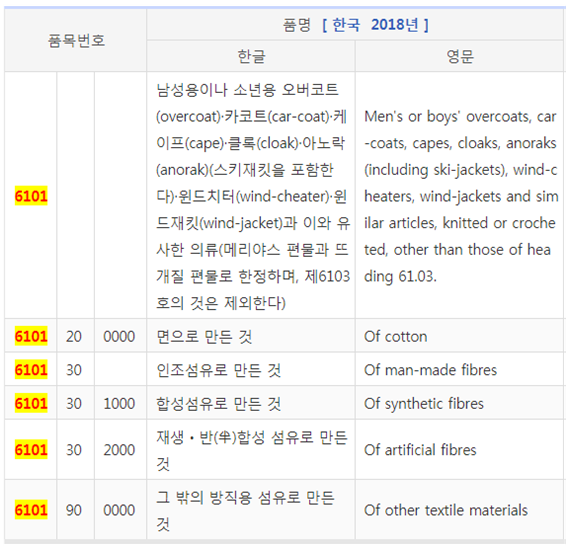Click 6101 in the synthetic fibres row
This screenshot has width=570, height=548.
click(x=31, y=403)
